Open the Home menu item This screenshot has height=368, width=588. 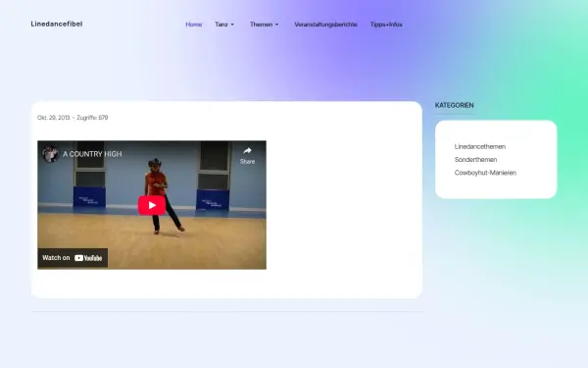click(193, 25)
